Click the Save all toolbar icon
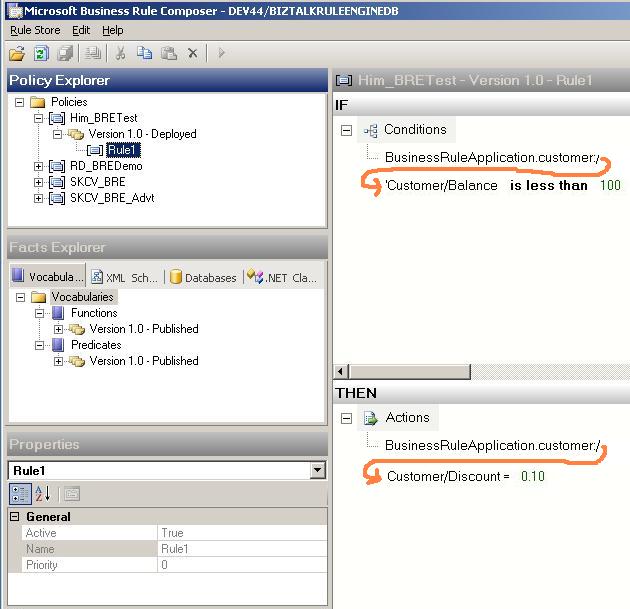This screenshot has width=630, height=609. point(65,53)
